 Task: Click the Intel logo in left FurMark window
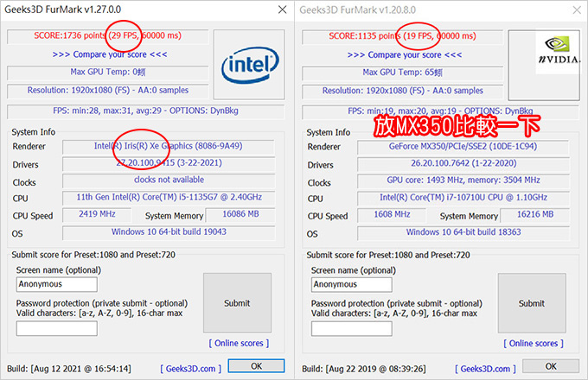point(250,65)
